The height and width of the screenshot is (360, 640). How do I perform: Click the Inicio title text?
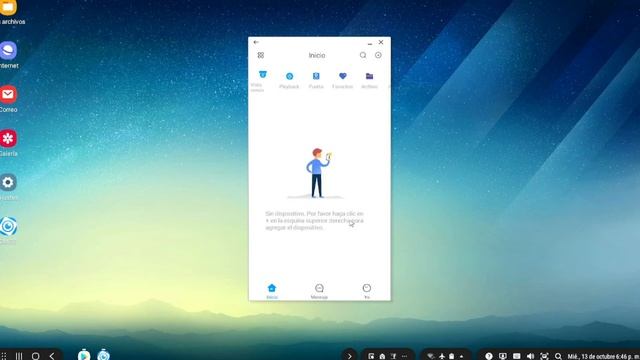[x=317, y=55]
